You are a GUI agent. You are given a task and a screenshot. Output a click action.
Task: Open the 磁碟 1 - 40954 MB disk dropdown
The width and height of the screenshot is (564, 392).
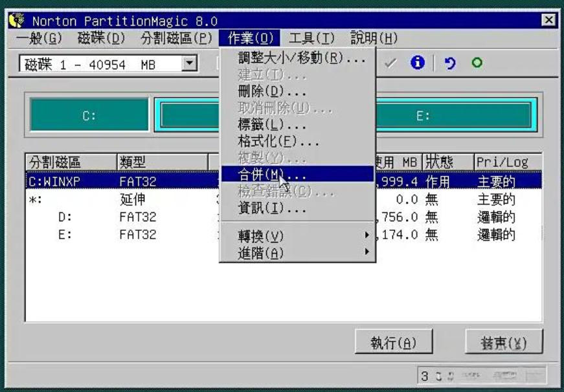189,64
